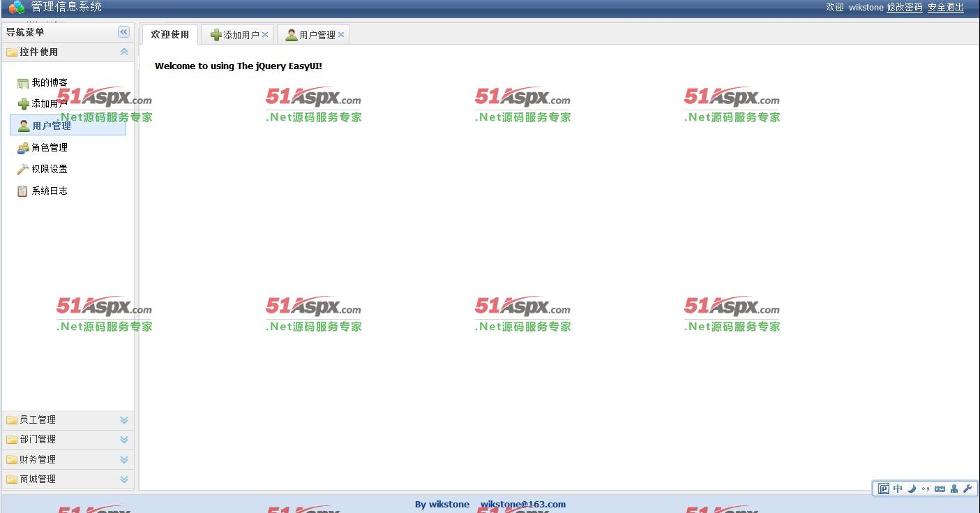The image size is (980, 513).
Task: Click the hammer icon beside 权限设置
Action: pyautogui.click(x=23, y=170)
